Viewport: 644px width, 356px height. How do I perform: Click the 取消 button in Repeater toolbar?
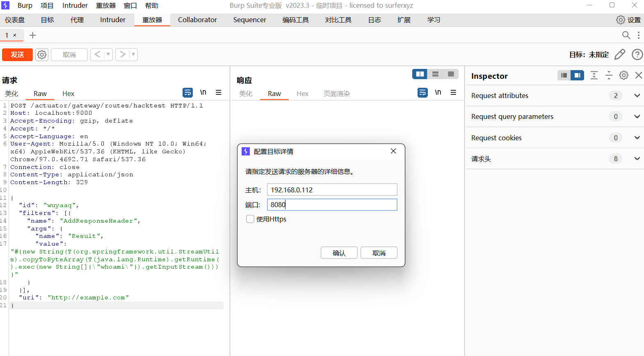[x=69, y=55]
